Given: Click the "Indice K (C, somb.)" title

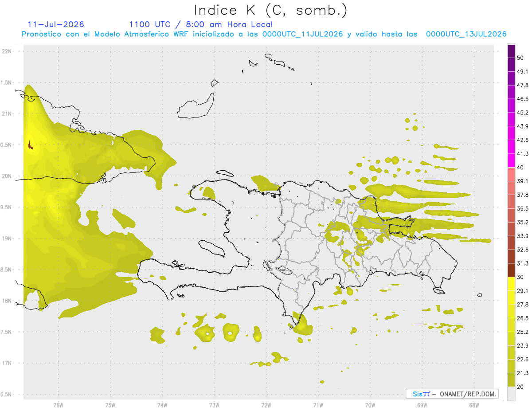Looking at the screenshot, I should [x=270, y=10].
